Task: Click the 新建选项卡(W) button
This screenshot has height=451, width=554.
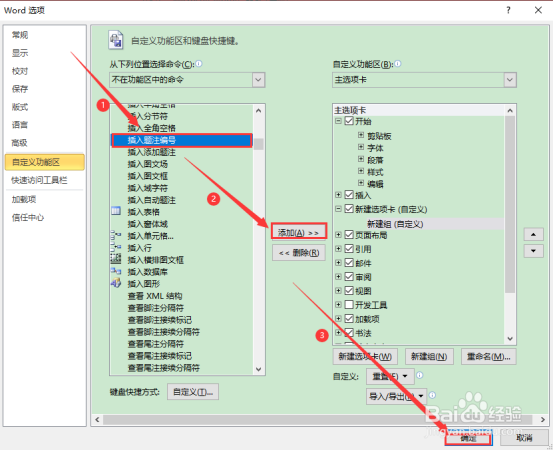Action: [365, 356]
